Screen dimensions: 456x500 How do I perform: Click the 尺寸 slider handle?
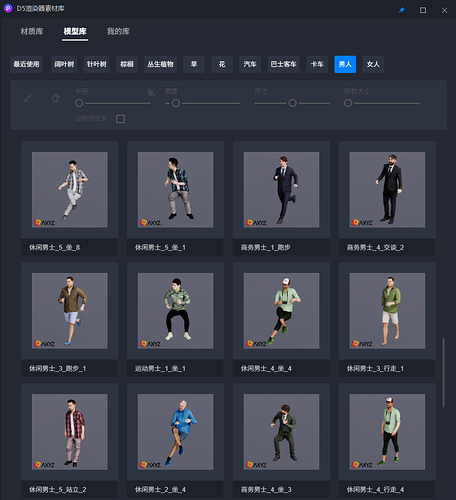[x=292, y=103]
